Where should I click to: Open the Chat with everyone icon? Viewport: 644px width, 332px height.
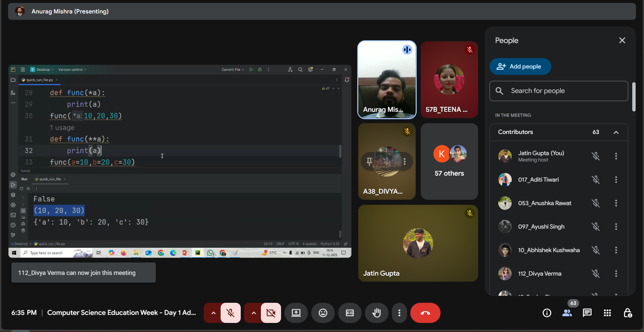coord(587,313)
